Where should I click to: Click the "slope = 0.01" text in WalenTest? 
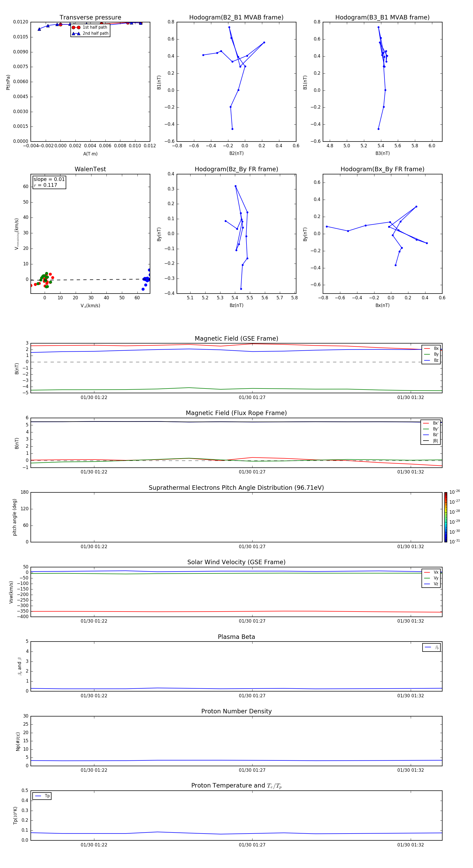(x=49, y=179)
